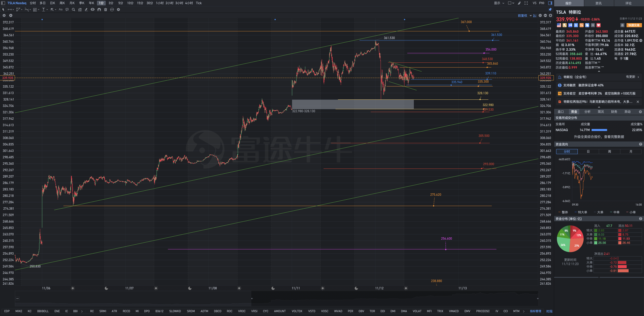The height and width of the screenshot is (316, 644).
Task: Open the 显示 dropdown
Action: point(499,3)
